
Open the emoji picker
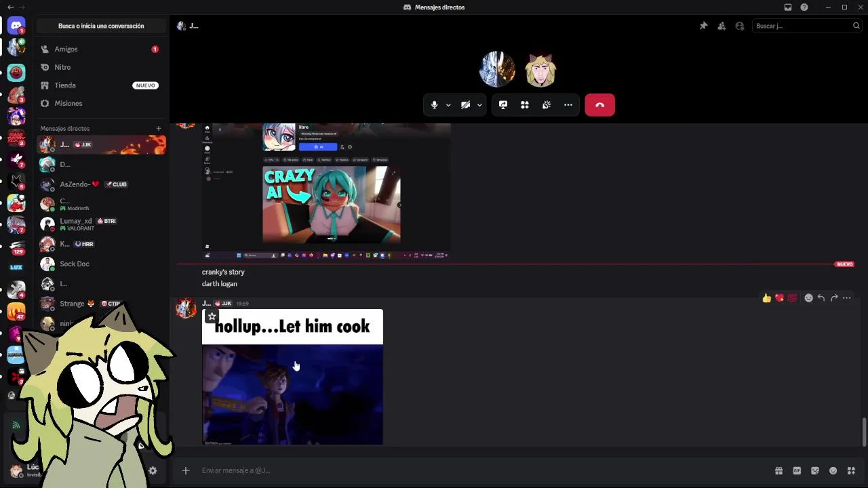coord(833,471)
